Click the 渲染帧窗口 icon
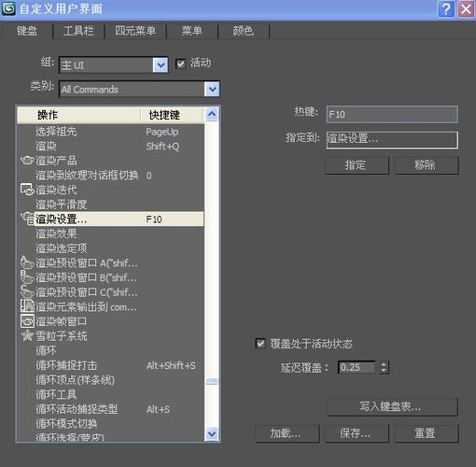 27,321
